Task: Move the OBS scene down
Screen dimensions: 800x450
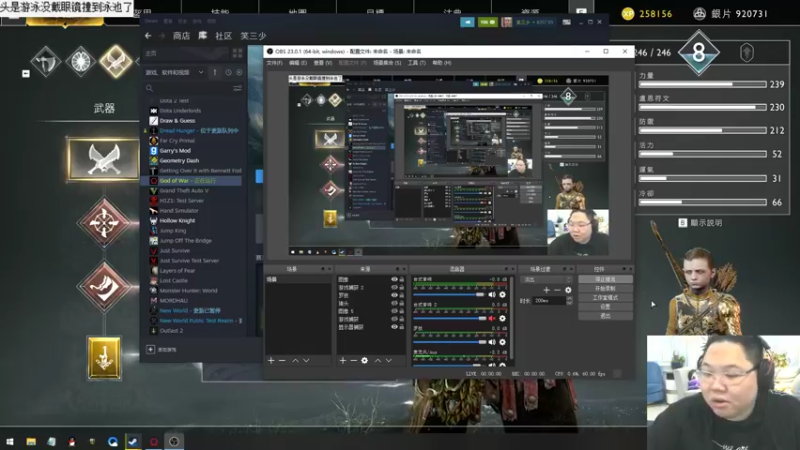Action: 306,361
